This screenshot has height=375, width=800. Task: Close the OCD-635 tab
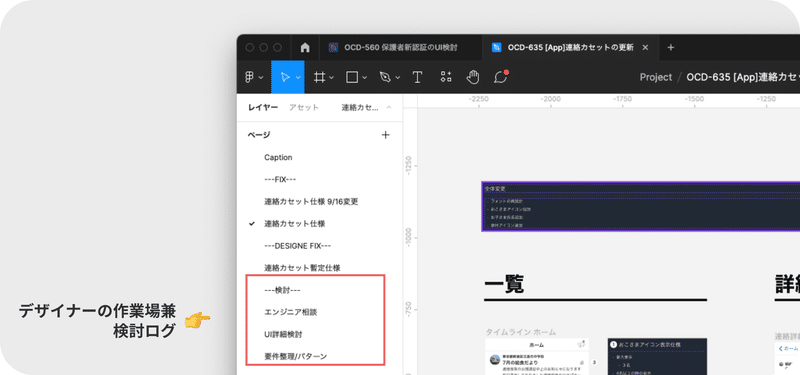click(645, 47)
